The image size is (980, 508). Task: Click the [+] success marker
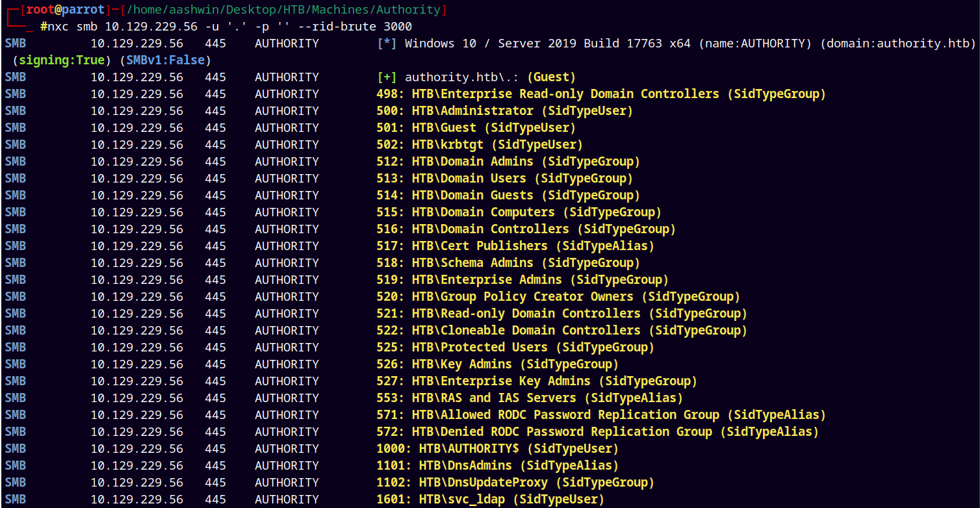pos(387,77)
